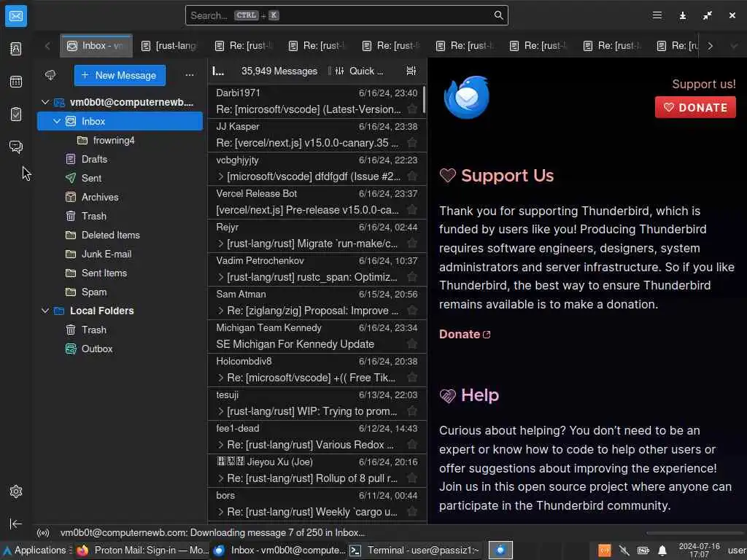Click the New Message button
Viewport: 747px width, 560px height.
pos(120,75)
